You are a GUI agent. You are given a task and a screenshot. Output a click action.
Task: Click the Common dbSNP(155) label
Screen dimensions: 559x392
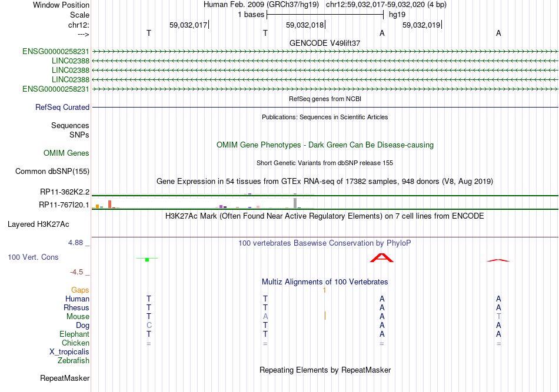click(x=52, y=171)
